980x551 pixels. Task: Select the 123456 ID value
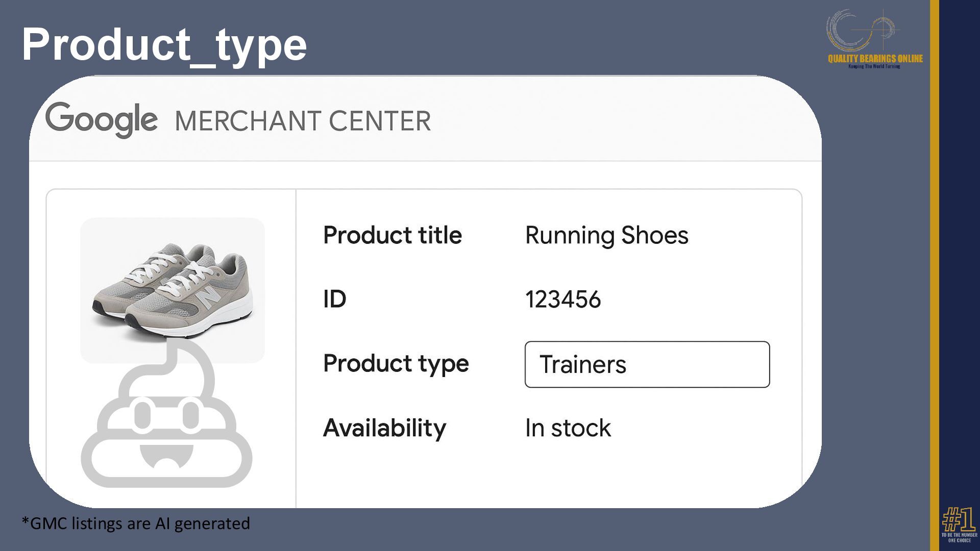pyautogui.click(x=563, y=299)
